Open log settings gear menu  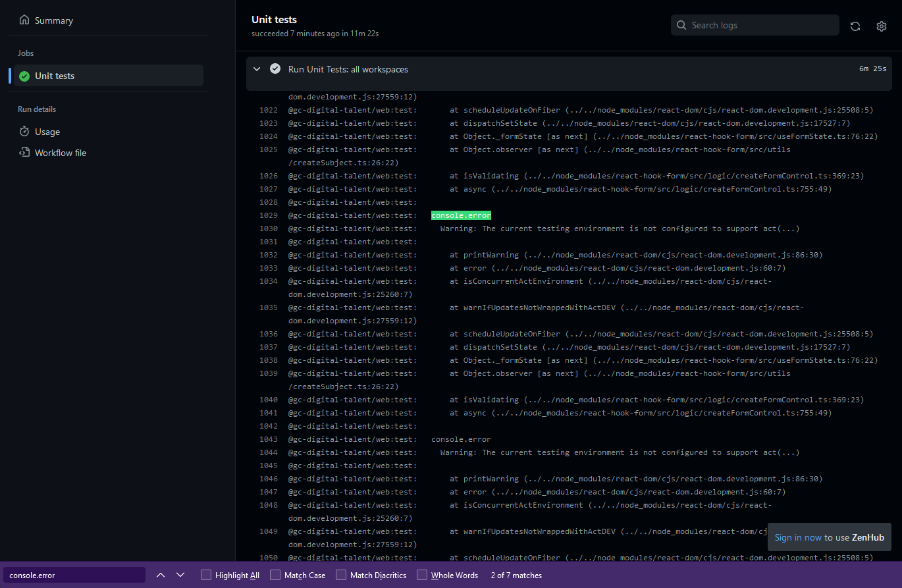click(x=882, y=26)
